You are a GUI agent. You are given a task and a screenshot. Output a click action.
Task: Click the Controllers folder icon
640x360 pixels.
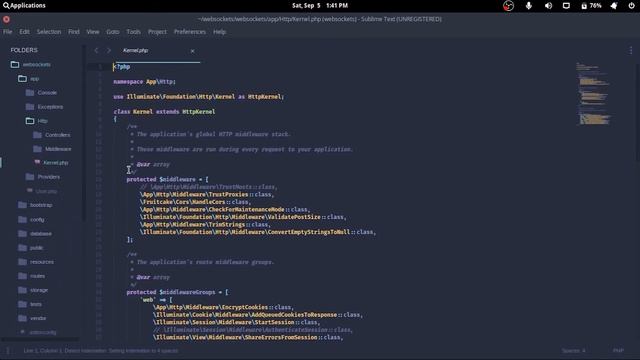37,135
